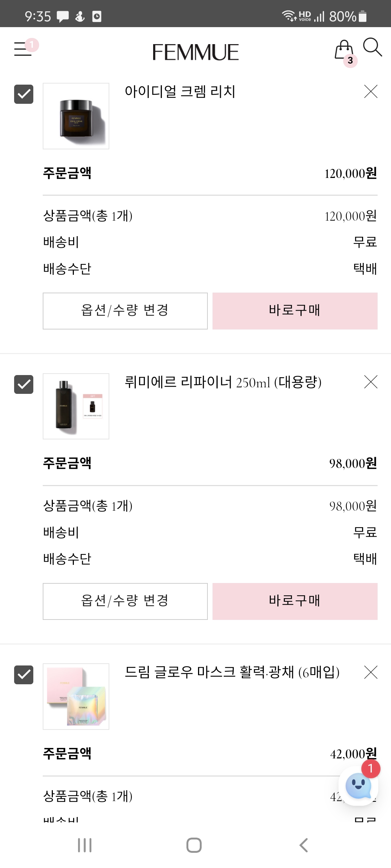Tap the search magnifier icon

(x=373, y=47)
